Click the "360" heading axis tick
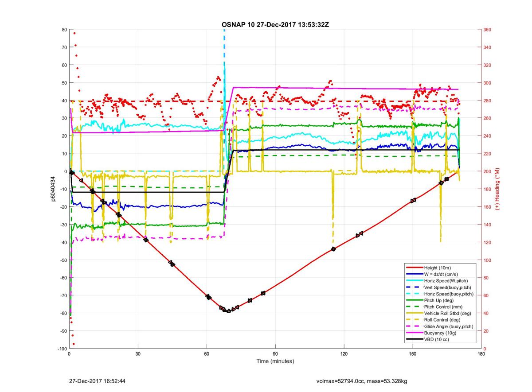This screenshot has height=392, width=532. (x=487, y=30)
